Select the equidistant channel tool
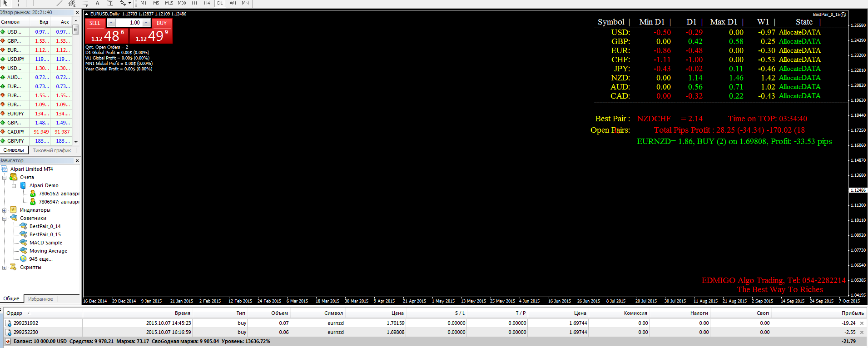Viewport: 868px width, 348px height. tap(72, 3)
